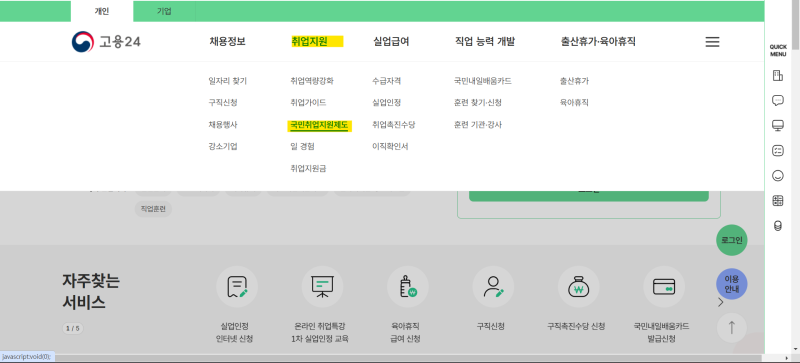Open the building icon in Quick Menu
This screenshot has height=363, width=800.
(x=778, y=76)
